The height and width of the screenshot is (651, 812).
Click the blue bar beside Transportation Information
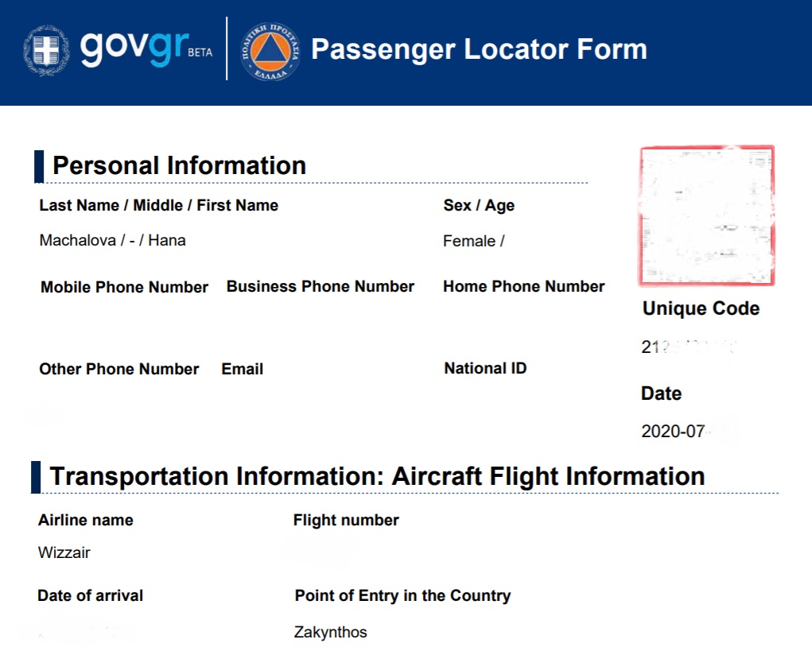tap(36, 477)
